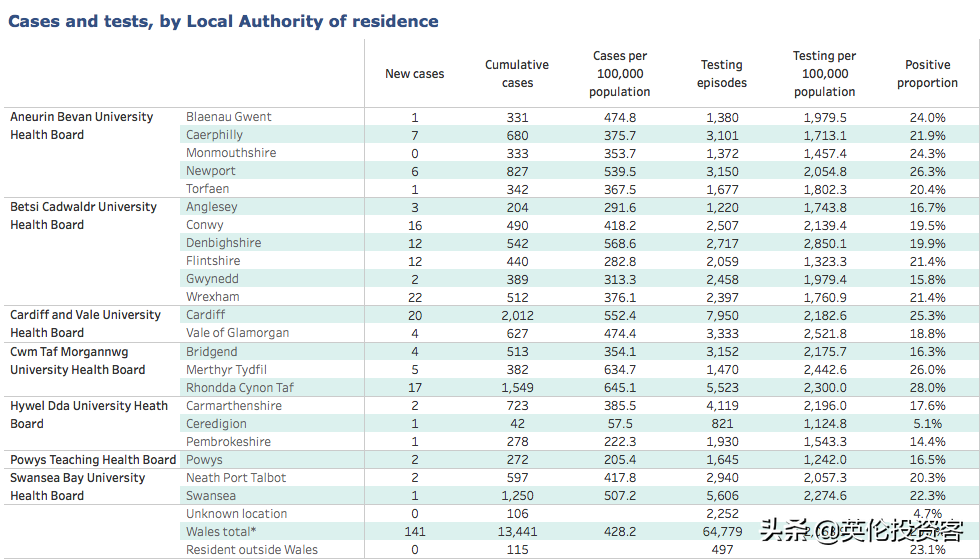Click 'Swansea Bay University Health Board' label

[78, 486]
